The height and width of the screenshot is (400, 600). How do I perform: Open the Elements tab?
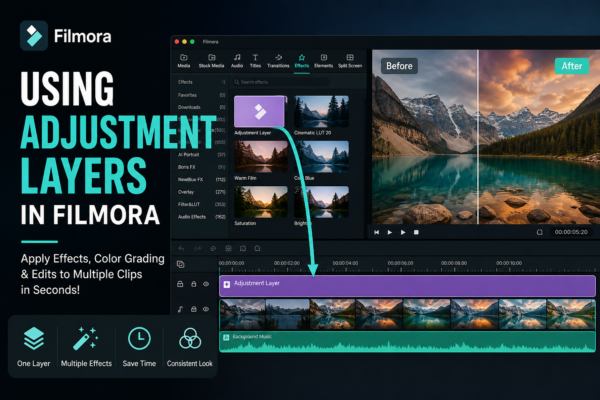(x=323, y=61)
